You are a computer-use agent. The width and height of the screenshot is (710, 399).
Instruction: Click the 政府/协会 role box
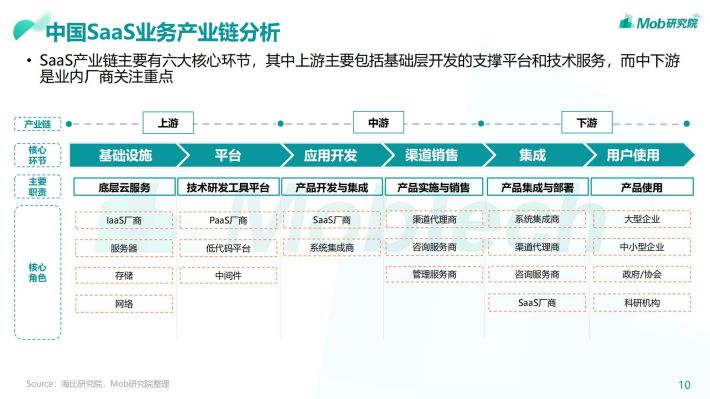pyautogui.click(x=642, y=274)
